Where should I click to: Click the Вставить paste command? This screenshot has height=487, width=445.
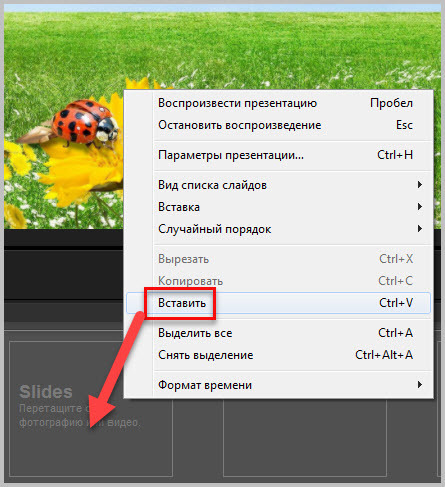pos(278,303)
